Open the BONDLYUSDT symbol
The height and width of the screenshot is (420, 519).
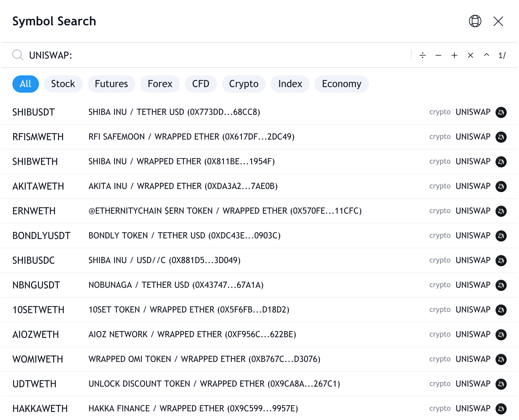coord(259,236)
